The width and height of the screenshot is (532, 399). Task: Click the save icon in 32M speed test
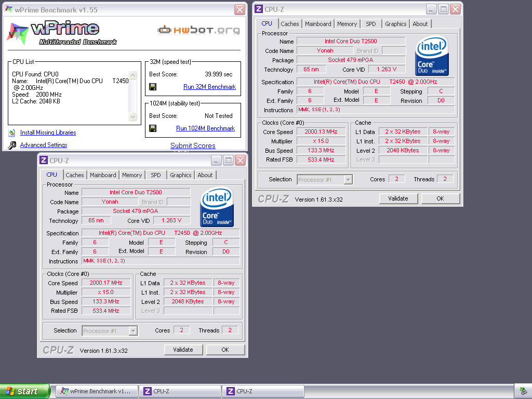pyautogui.click(x=153, y=87)
